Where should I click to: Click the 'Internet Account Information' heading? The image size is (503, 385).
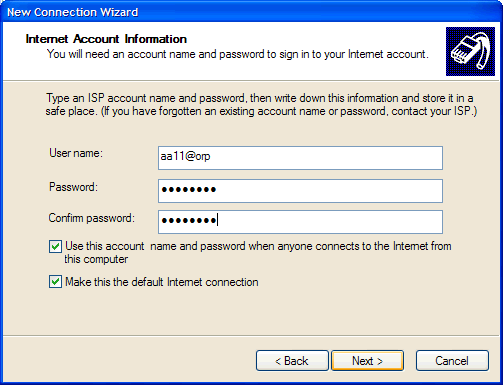pos(106,39)
